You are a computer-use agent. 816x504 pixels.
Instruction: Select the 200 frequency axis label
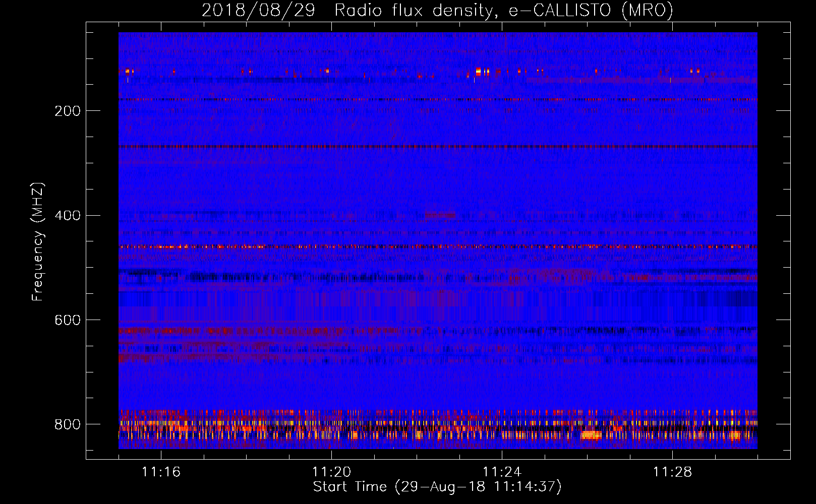tap(67, 111)
